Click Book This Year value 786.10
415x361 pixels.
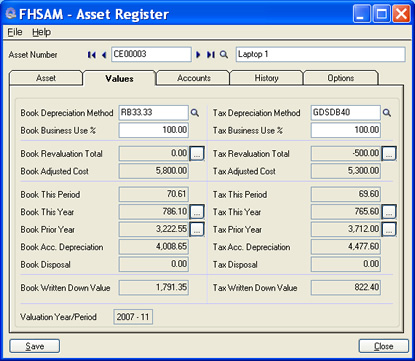154,212
